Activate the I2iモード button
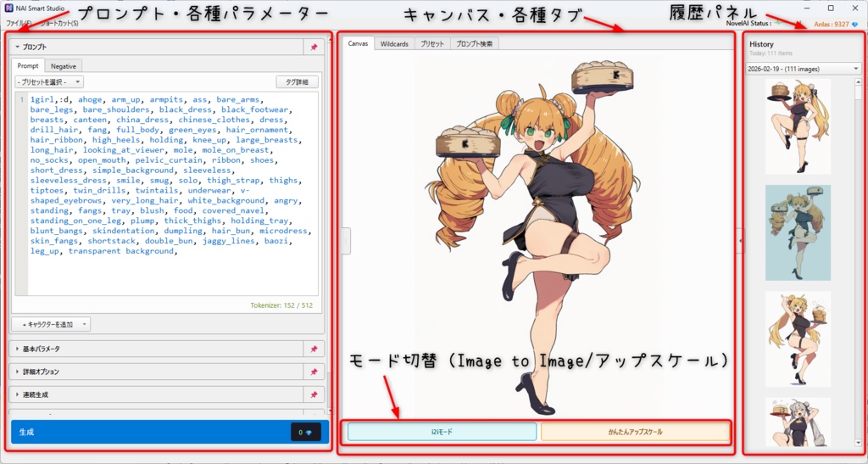 pyautogui.click(x=442, y=432)
